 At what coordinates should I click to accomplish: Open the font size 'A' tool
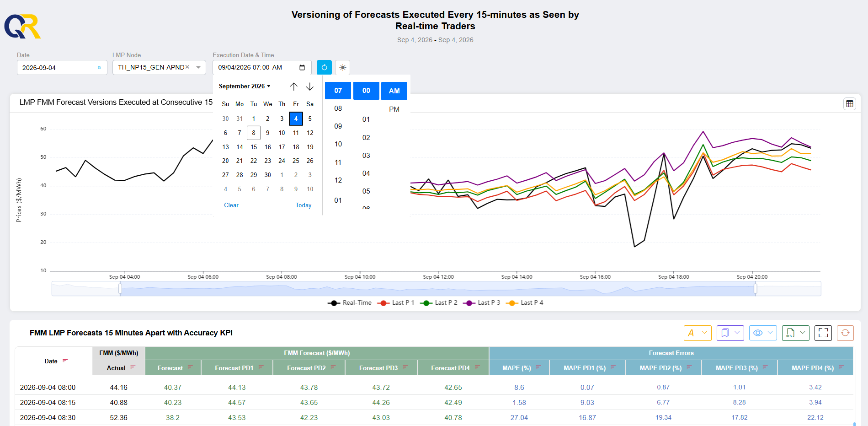tap(691, 333)
